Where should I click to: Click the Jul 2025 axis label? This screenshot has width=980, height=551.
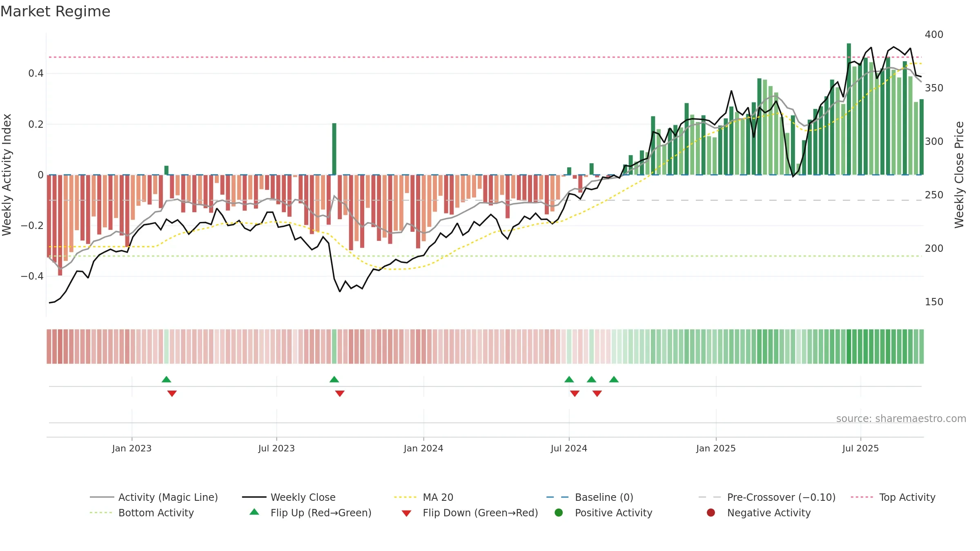point(860,448)
